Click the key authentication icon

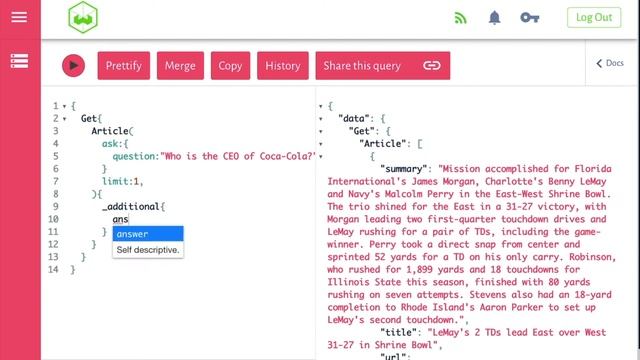529,18
